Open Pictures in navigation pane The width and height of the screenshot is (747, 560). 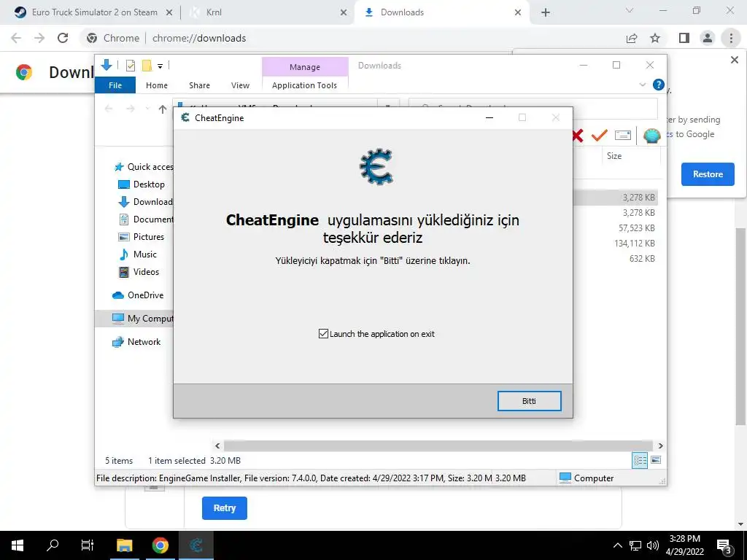coord(141,237)
